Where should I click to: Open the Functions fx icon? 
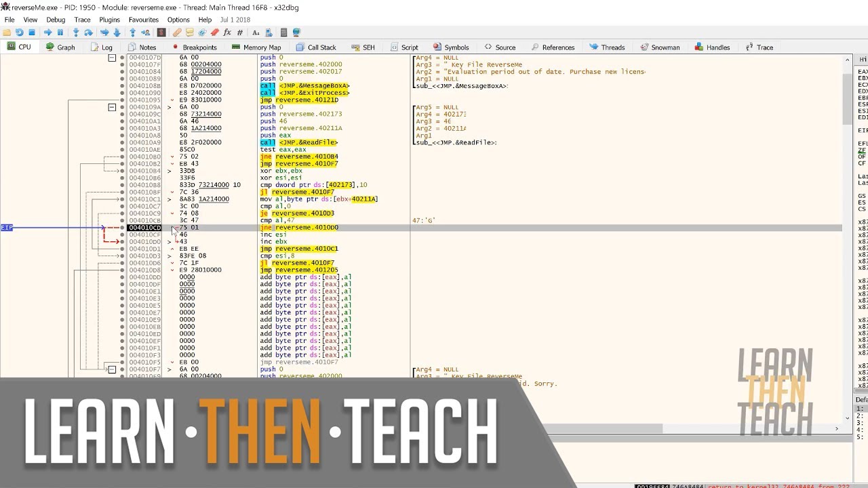tap(227, 33)
